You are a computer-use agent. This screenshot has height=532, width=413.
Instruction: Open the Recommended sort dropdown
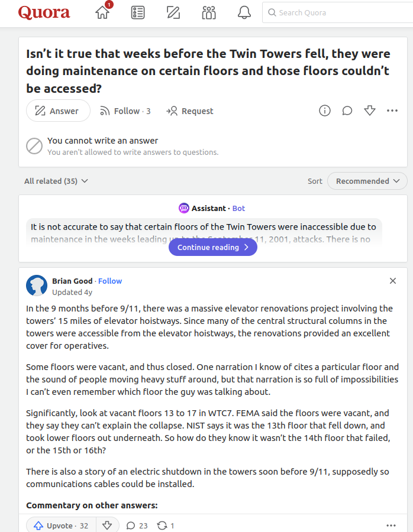click(x=367, y=181)
